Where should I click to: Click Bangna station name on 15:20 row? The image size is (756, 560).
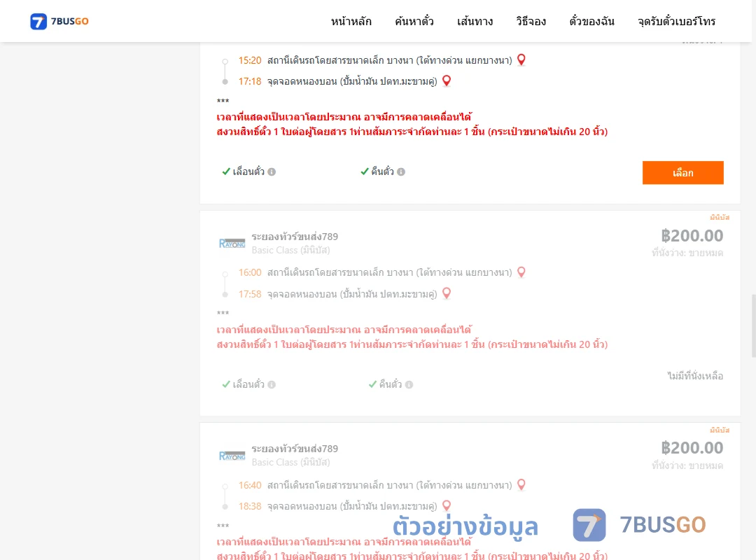click(390, 60)
